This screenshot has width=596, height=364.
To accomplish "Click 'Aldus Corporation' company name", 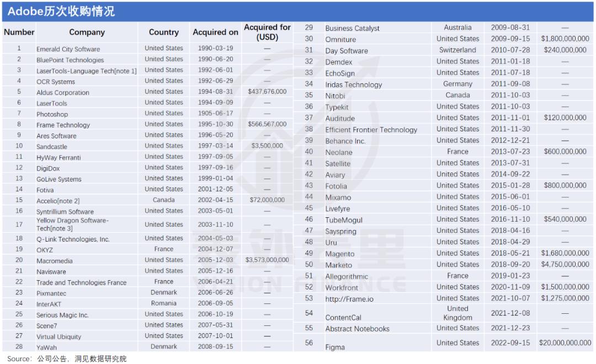I will [x=63, y=92].
